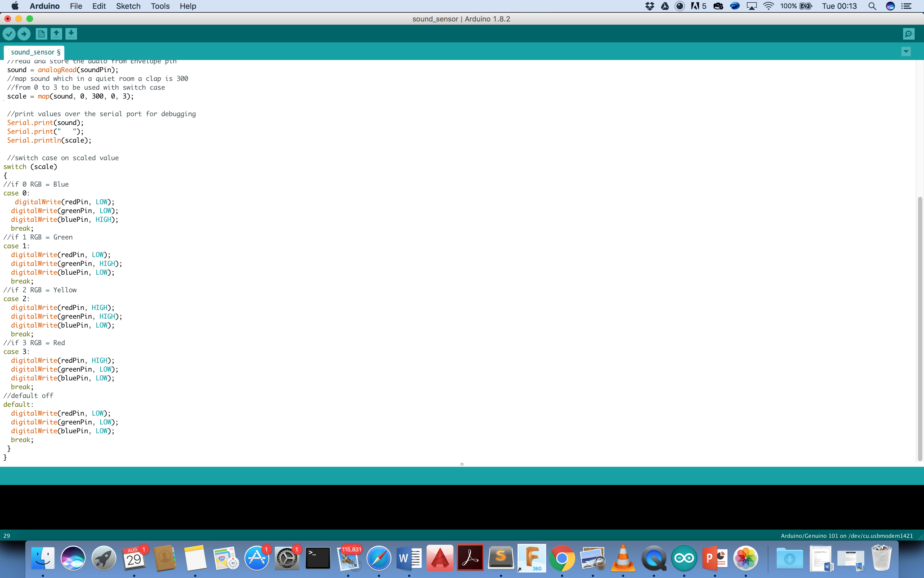
Task: Click the Google Drive menu bar icon
Action: pos(665,6)
